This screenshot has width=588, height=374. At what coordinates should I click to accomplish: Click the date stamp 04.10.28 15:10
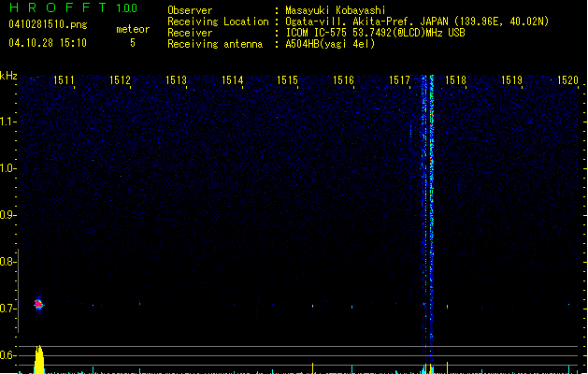48,43
